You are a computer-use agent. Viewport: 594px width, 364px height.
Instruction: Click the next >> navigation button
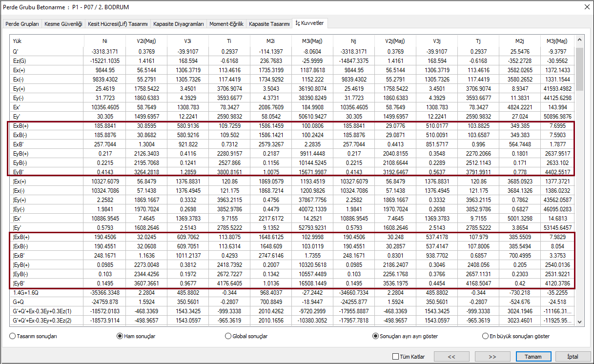coord(492,357)
